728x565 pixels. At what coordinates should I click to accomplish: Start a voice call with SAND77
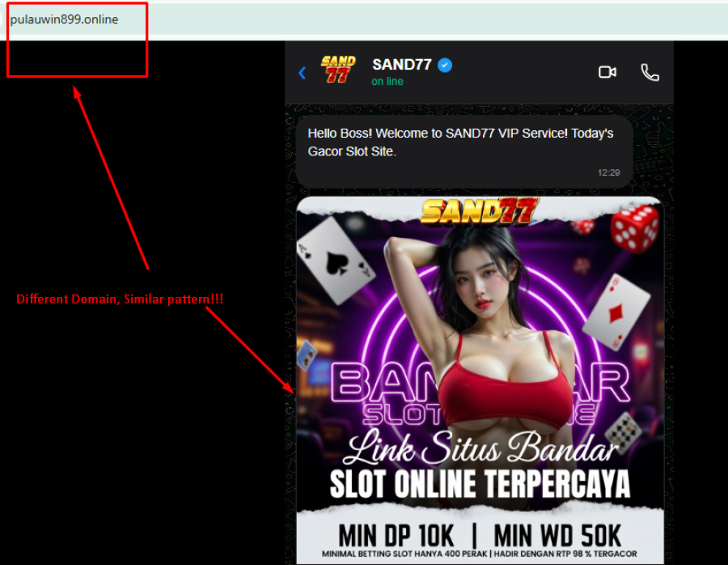(650, 73)
